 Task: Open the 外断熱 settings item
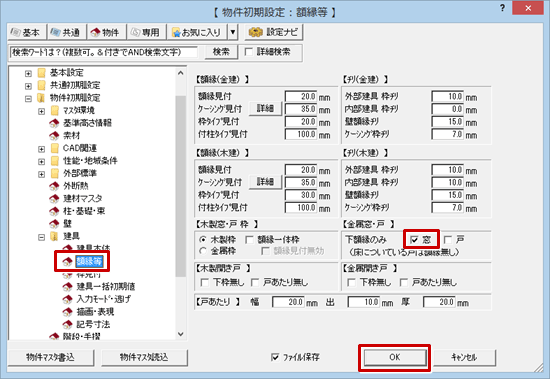tap(75, 186)
